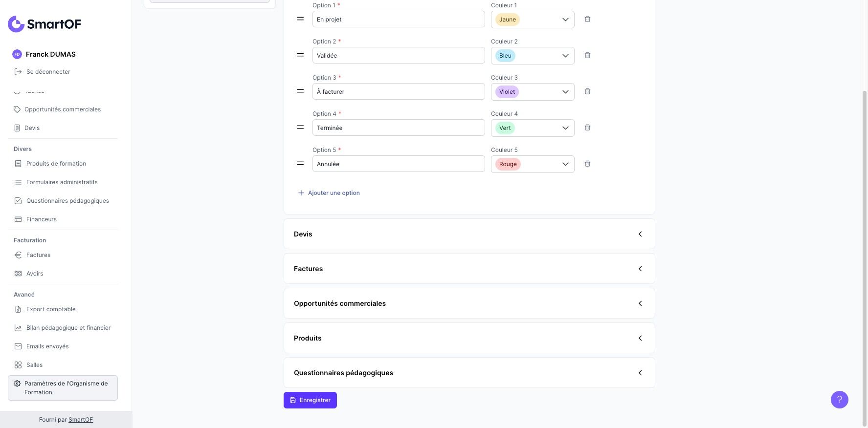Click the SmartOF logo icon
The width and height of the screenshot is (868, 428).
(16, 24)
